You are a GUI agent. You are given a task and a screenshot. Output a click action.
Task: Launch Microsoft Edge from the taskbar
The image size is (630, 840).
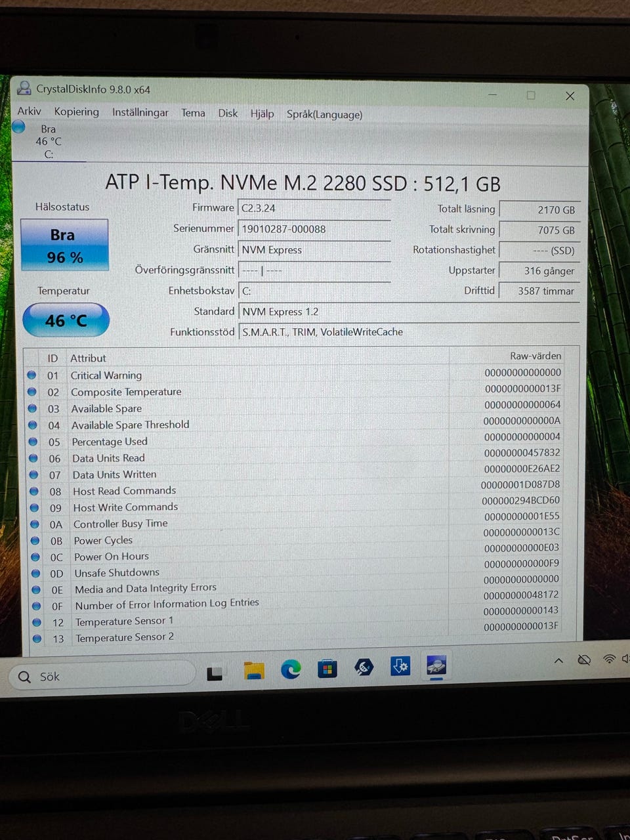click(291, 669)
